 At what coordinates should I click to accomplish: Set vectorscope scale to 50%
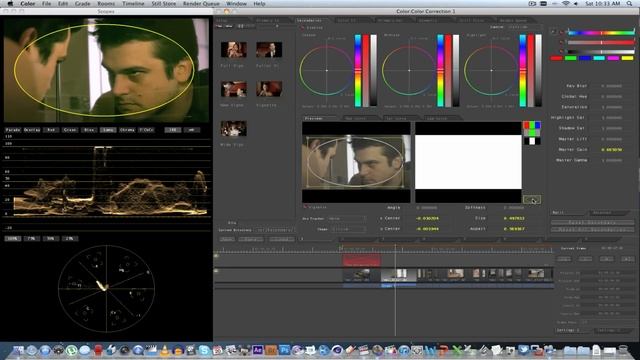51,238
